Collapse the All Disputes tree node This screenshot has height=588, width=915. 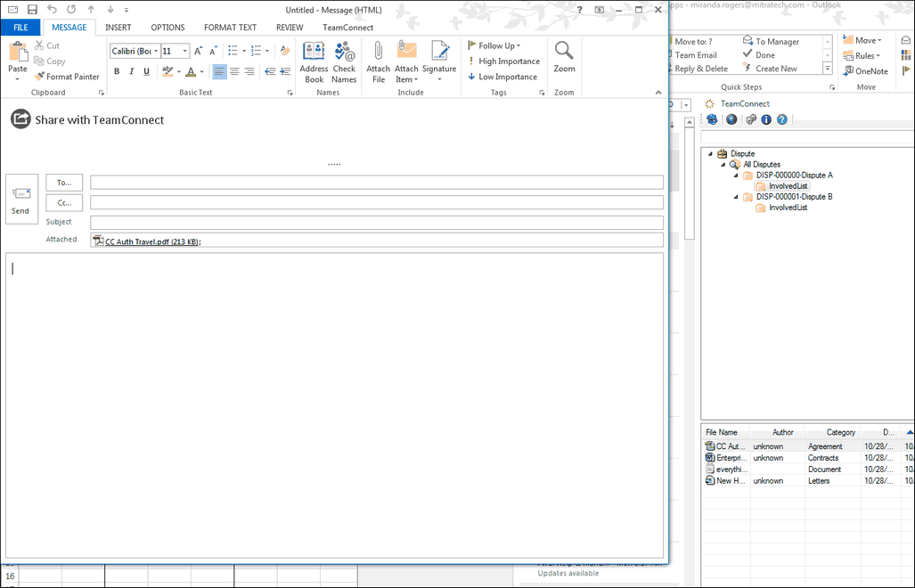coord(723,165)
